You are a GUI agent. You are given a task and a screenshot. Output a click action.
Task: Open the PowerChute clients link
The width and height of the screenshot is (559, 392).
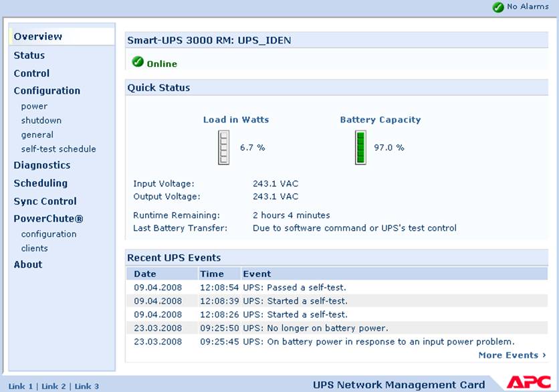35,248
